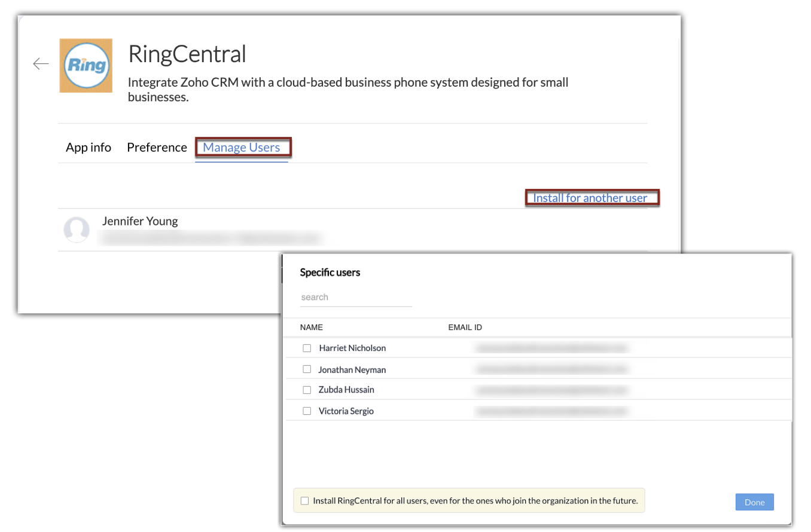Tick the Jonathan Neyman checkbox
This screenshot has height=532, width=811.
click(307, 369)
